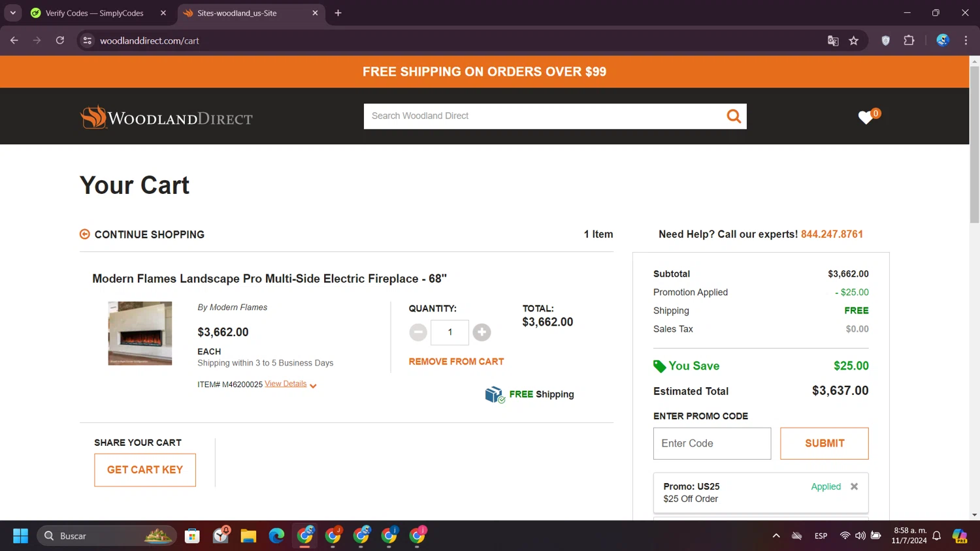
Task: Open the site information icon in the address bar
Action: click(x=87, y=40)
